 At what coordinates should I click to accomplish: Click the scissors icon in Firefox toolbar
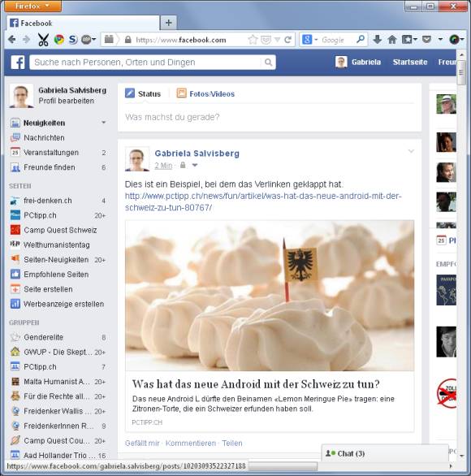(43, 40)
